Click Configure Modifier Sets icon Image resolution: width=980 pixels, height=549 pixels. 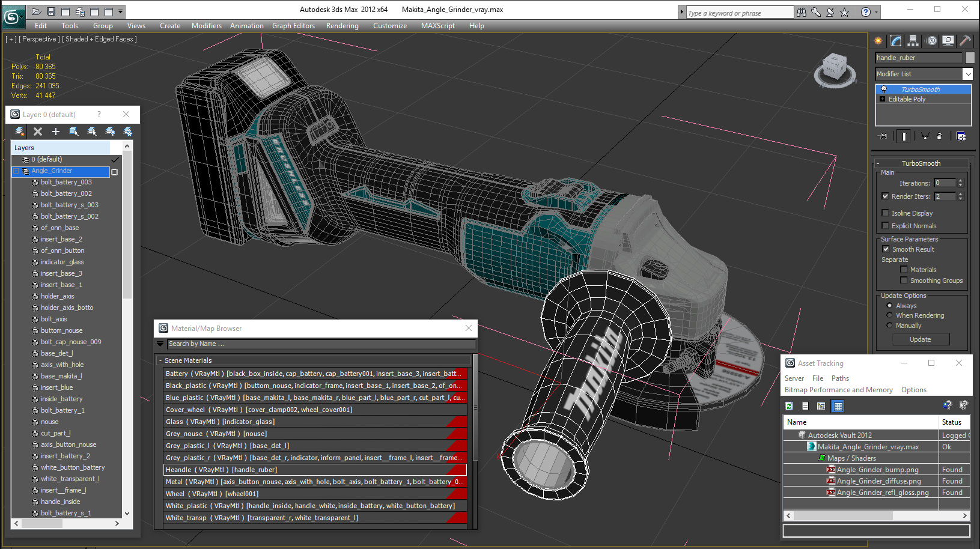tap(961, 136)
